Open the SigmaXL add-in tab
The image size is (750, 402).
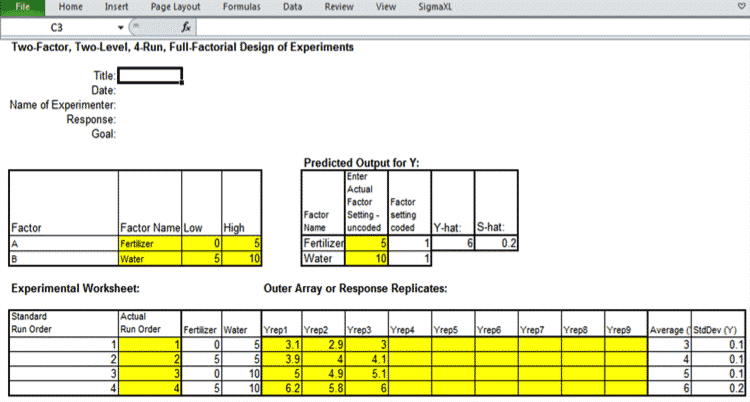[434, 7]
